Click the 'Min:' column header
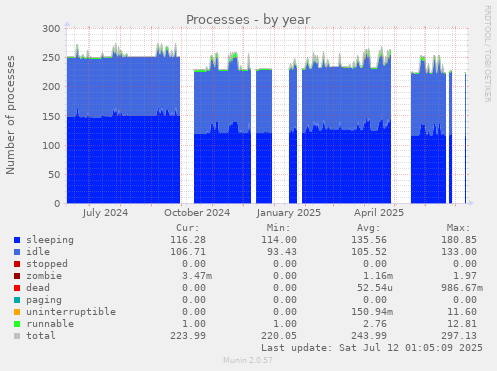The width and height of the screenshot is (497, 371). tap(278, 228)
